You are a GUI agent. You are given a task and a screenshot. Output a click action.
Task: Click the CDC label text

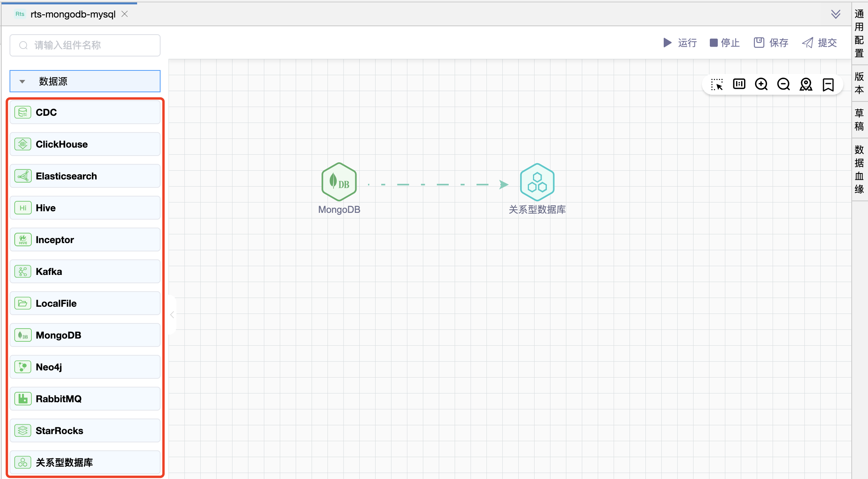[x=46, y=113]
